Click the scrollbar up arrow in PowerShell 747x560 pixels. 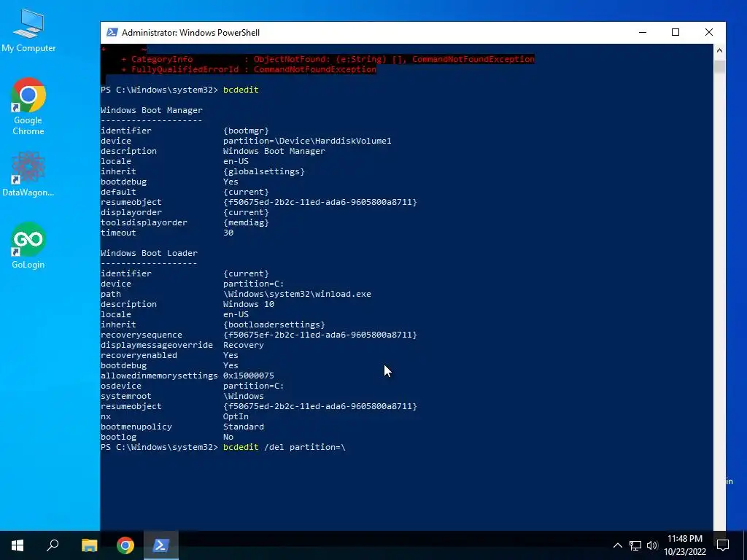click(719, 50)
